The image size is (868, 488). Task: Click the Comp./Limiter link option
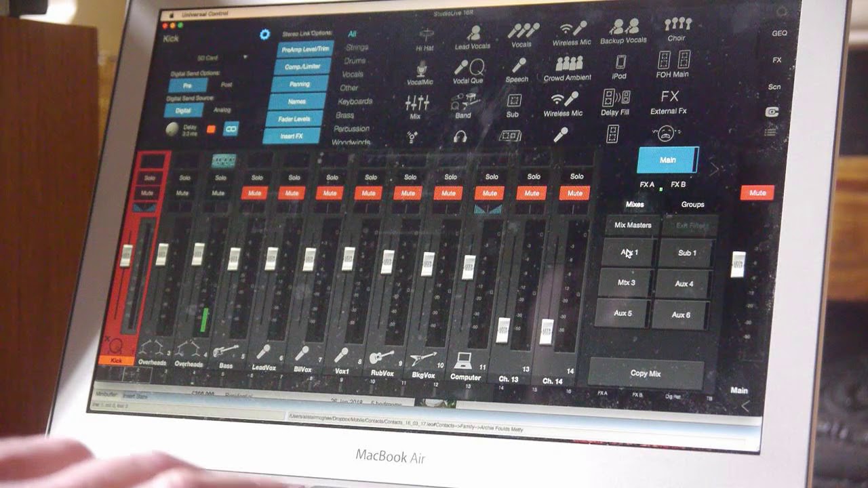click(302, 66)
